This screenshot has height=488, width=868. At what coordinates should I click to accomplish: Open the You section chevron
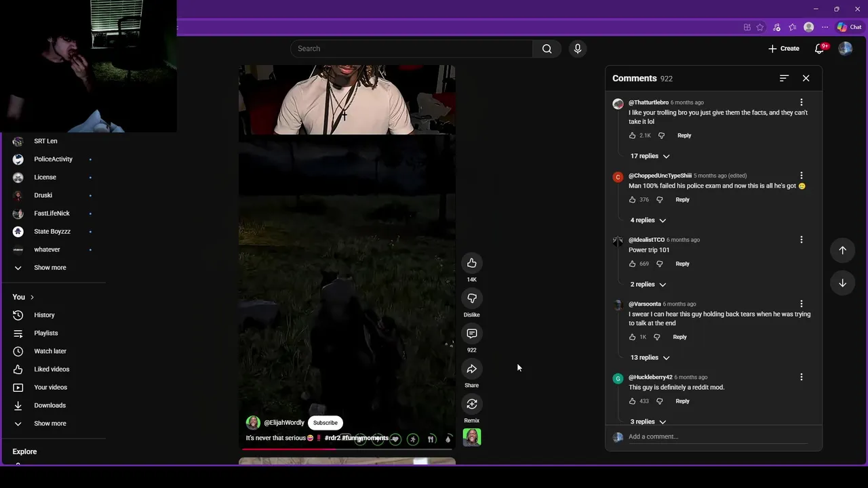tap(31, 298)
